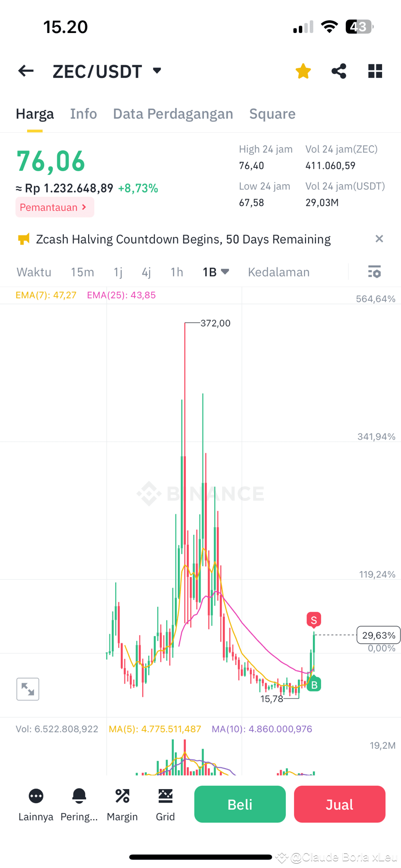
Task: Tap the back arrow to exit the chart
Action: [x=25, y=71]
